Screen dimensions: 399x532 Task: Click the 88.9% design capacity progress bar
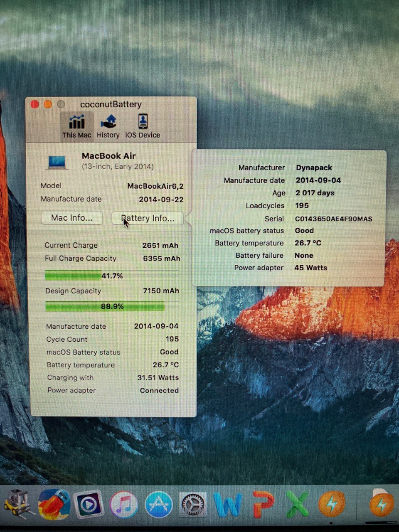[x=112, y=306]
